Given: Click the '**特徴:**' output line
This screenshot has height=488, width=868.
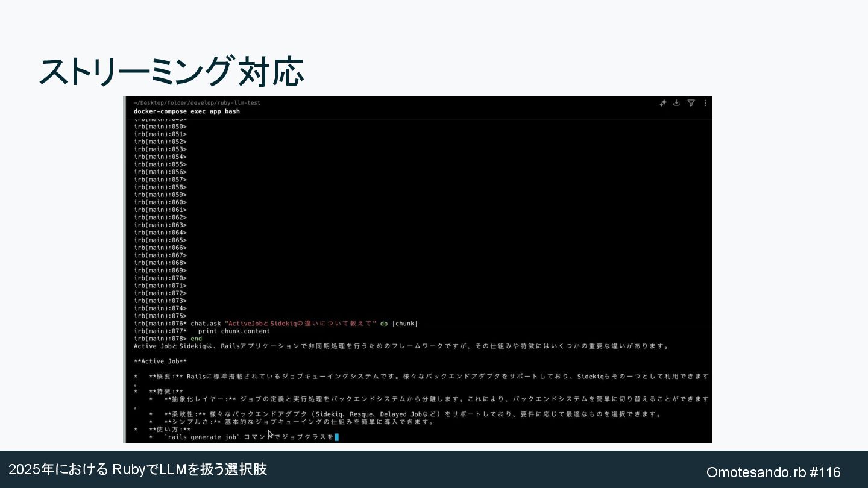Looking at the screenshot, I should coord(159,392).
